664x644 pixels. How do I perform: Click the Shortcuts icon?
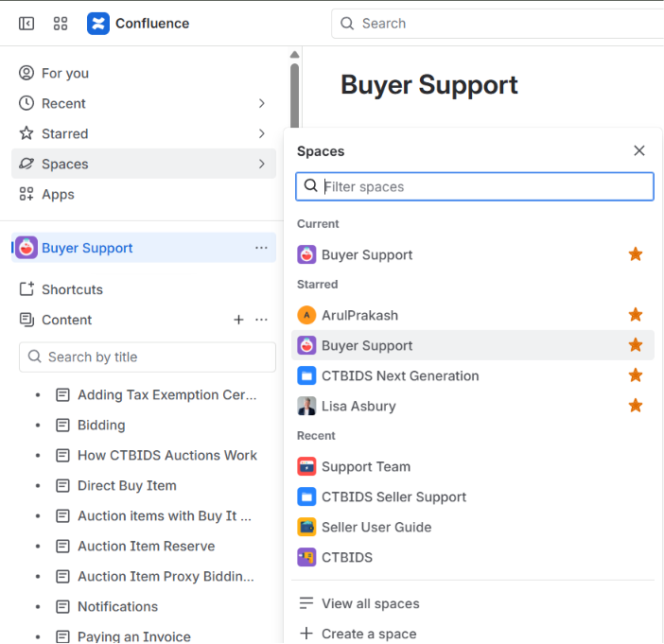click(26, 289)
